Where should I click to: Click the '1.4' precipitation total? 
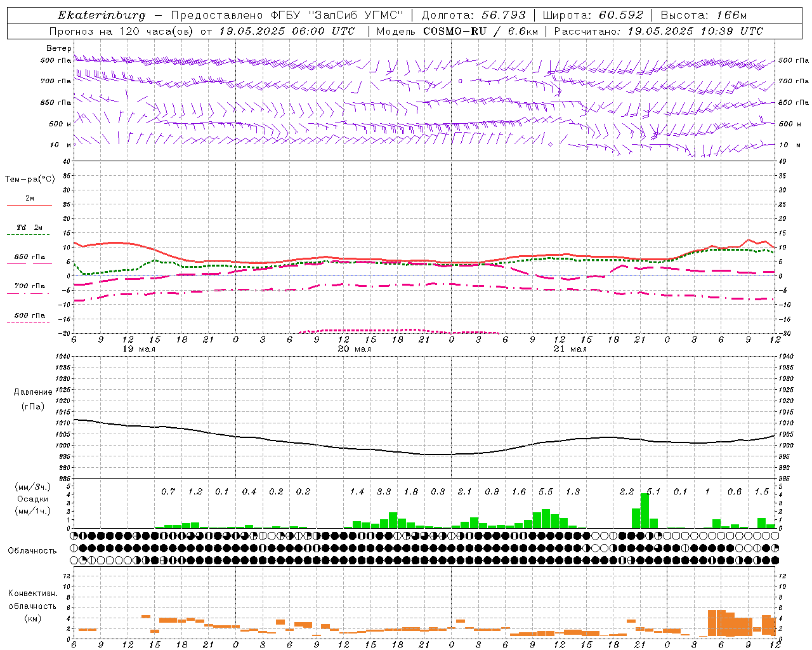[357, 492]
